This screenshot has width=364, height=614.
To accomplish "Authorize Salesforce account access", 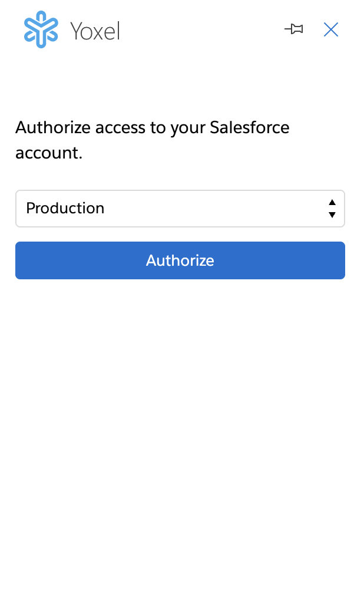I will click(180, 260).
